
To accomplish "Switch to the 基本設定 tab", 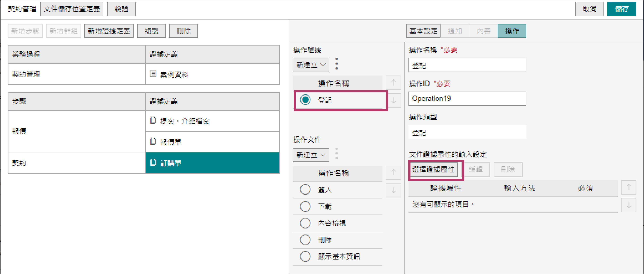I will point(423,31).
